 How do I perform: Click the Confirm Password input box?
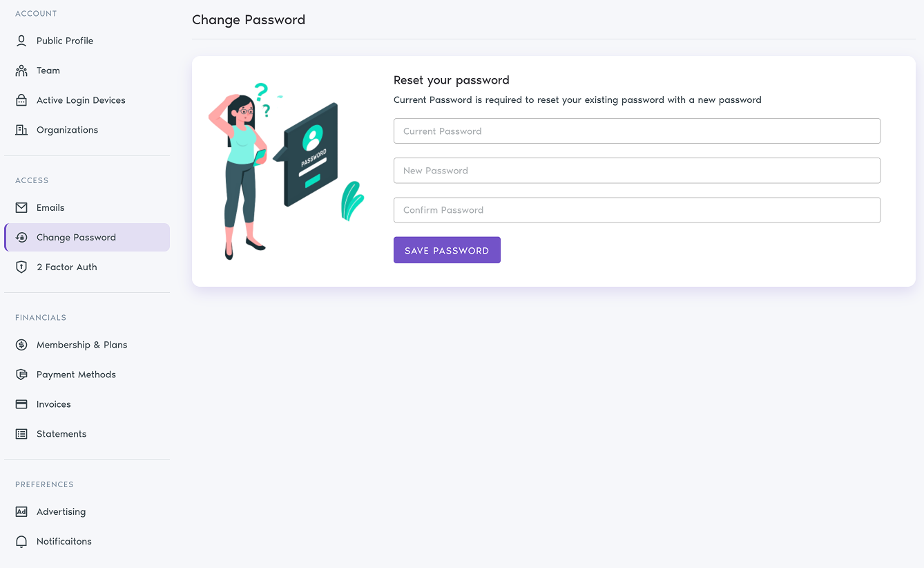(x=637, y=209)
